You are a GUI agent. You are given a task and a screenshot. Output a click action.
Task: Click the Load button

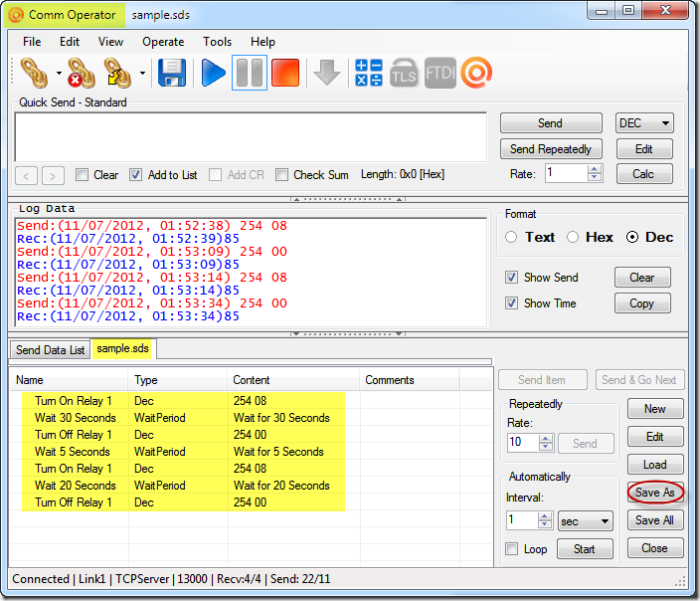(655, 465)
